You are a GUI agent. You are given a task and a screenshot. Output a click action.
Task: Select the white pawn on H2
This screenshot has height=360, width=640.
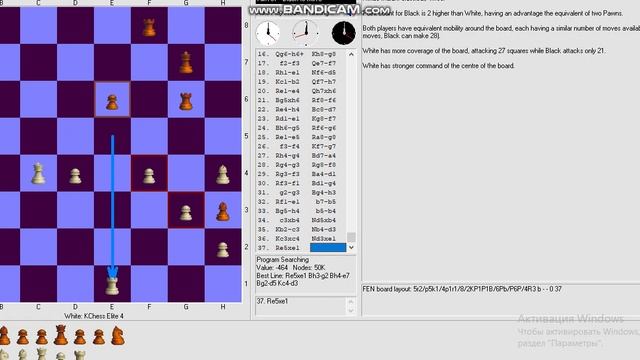coord(223,250)
